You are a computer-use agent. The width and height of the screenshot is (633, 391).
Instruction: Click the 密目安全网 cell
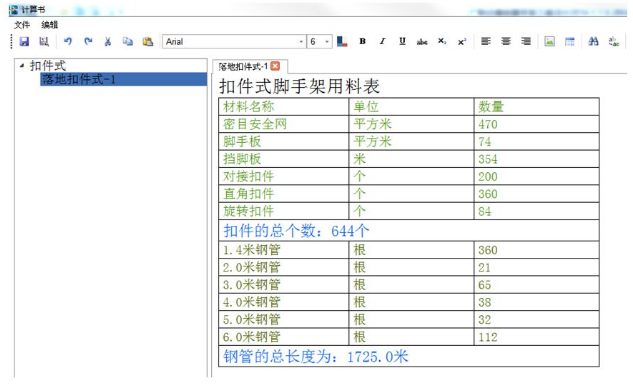coord(283,124)
